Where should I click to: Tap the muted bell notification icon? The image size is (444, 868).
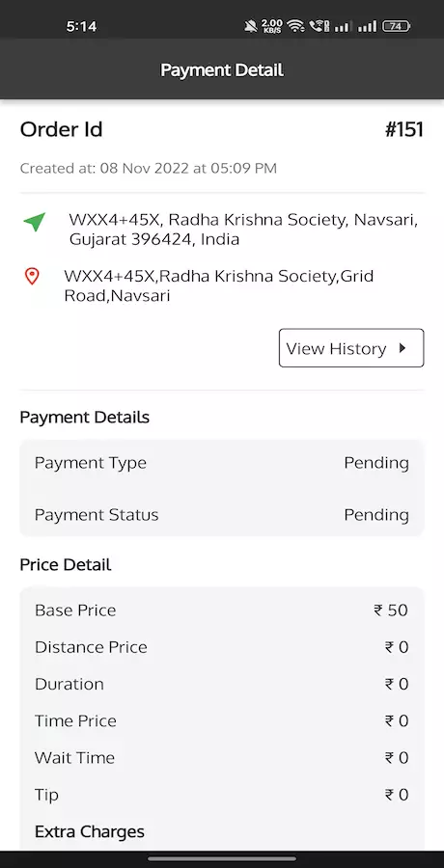pyautogui.click(x=251, y=25)
